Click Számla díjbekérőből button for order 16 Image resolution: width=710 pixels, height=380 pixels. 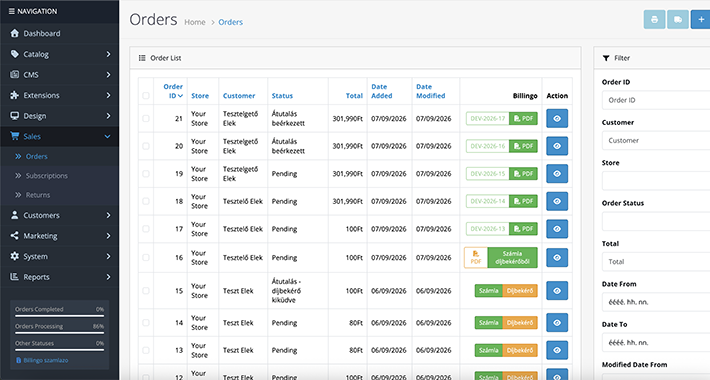pos(513,258)
